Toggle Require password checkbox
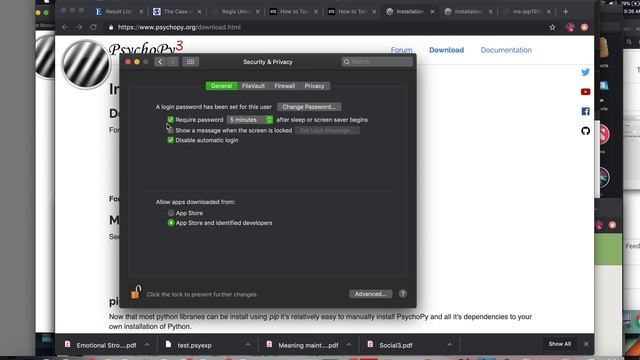The width and height of the screenshot is (640, 360). (171, 120)
